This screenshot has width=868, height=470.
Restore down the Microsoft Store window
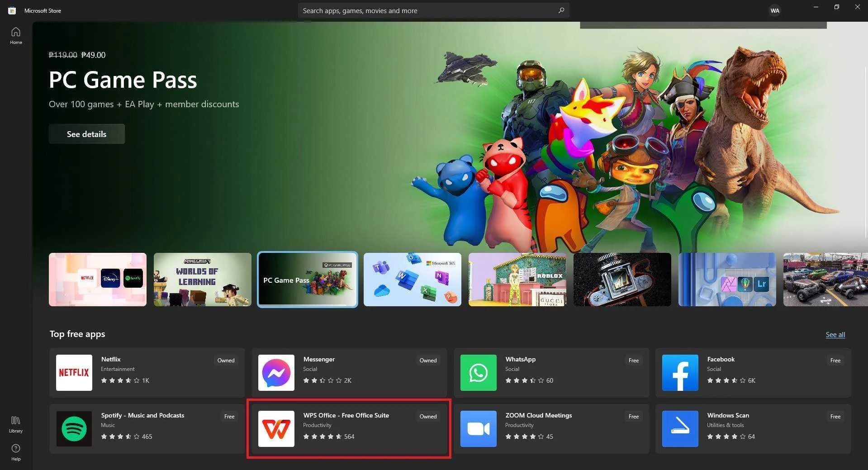coord(837,7)
